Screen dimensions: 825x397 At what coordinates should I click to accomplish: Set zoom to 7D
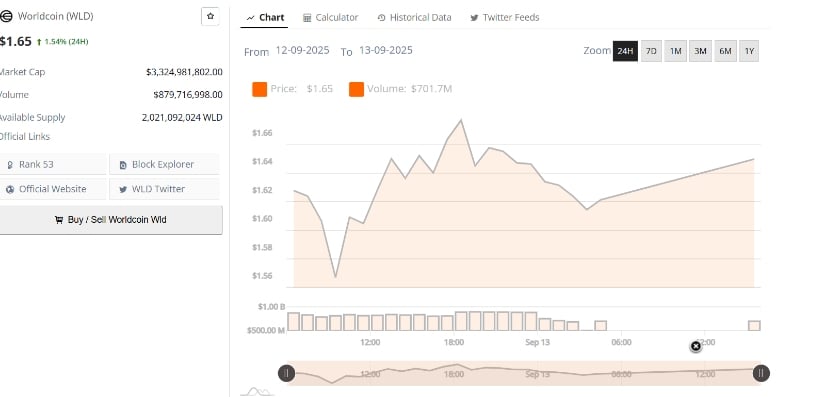(651, 51)
